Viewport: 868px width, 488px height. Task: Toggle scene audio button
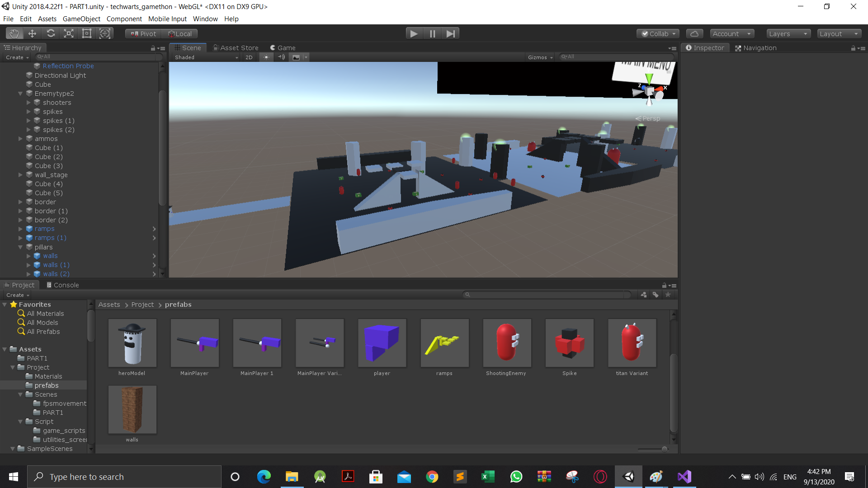coord(281,57)
